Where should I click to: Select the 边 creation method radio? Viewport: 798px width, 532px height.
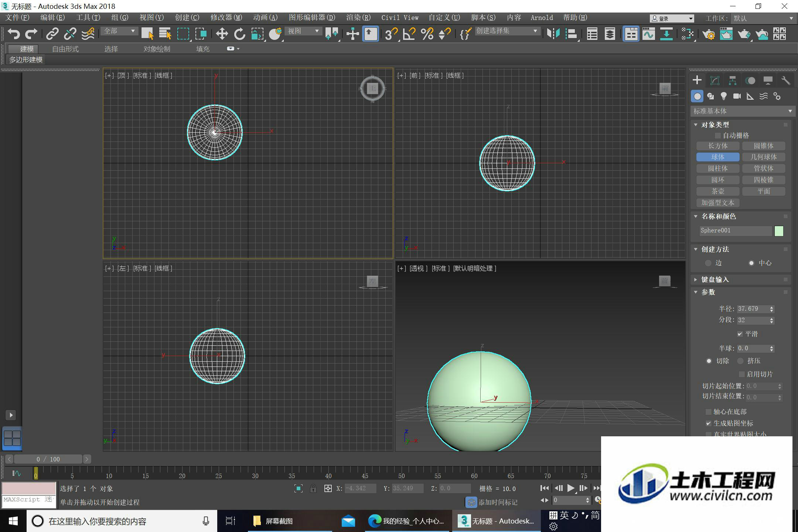pos(708,263)
